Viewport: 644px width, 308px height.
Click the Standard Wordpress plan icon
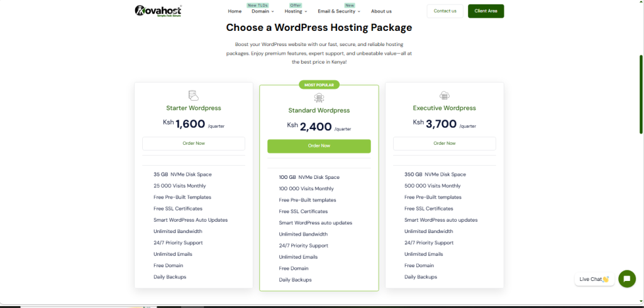319,98
